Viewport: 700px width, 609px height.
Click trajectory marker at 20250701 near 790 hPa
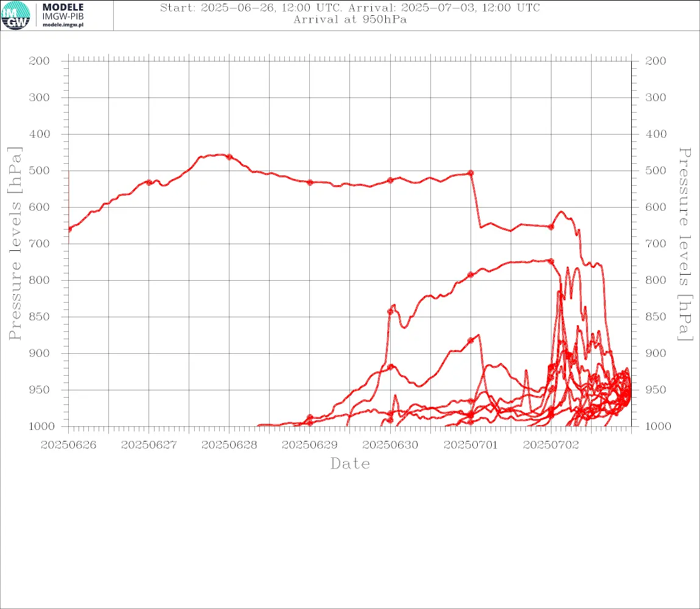coord(471,275)
